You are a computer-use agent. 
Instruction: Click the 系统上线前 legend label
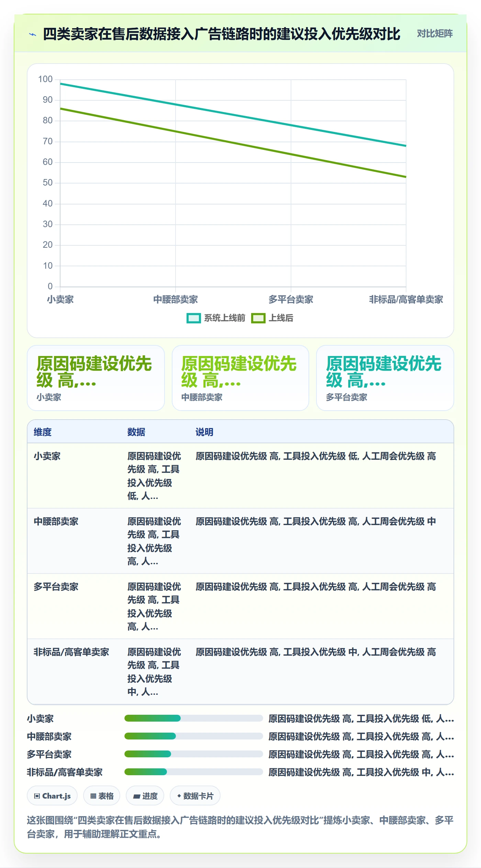(x=225, y=318)
